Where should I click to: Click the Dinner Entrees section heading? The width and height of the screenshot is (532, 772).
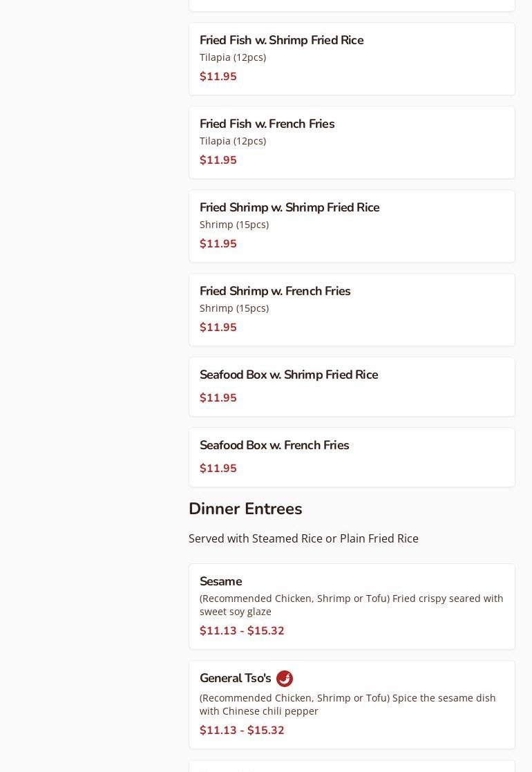(x=245, y=509)
